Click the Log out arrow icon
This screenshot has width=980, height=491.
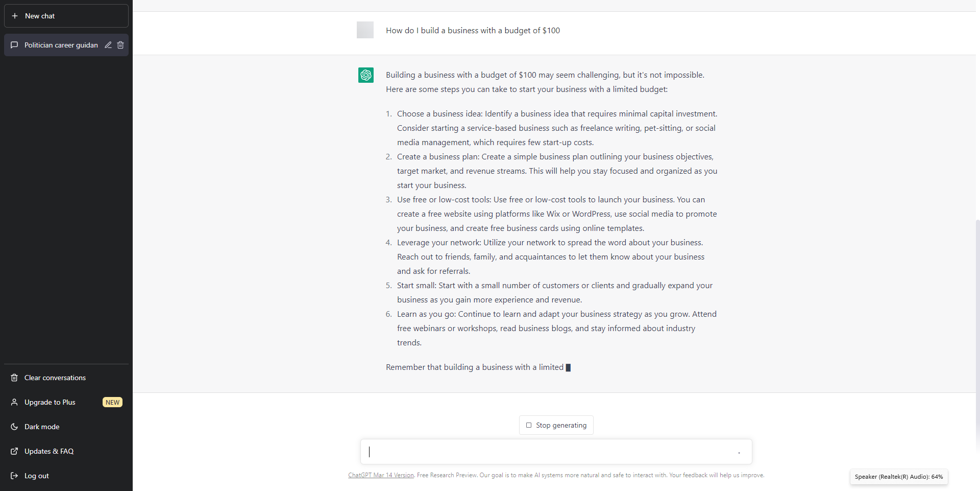click(x=14, y=476)
